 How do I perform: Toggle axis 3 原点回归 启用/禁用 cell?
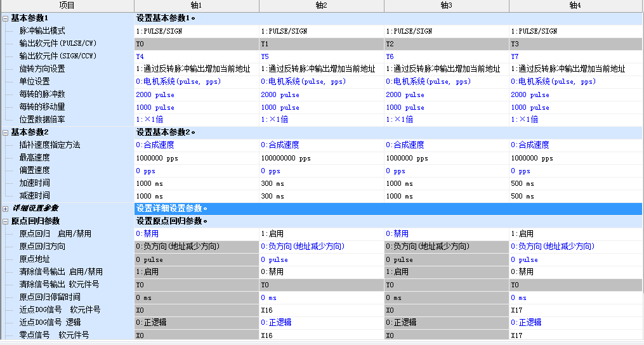click(x=446, y=234)
